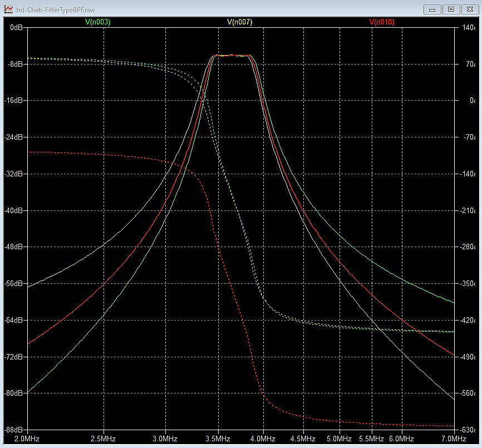The image size is (482, 448).
Task: Click the -280° phase axis label
Action: (468, 247)
